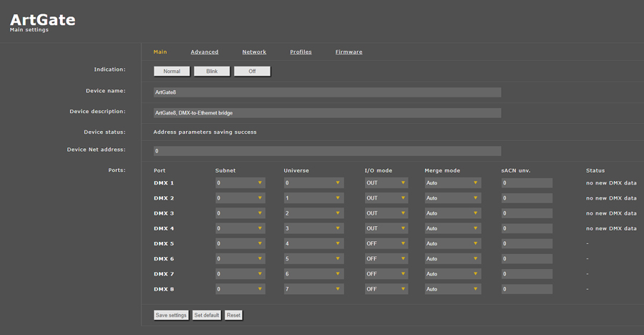The height and width of the screenshot is (335, 644).
Task: Open DMX 8 Universe dropdown
Action: click(x=314, y=289)
